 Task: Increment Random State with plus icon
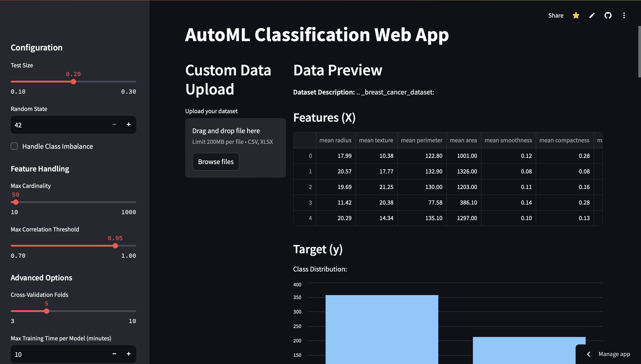click(128, 124)
